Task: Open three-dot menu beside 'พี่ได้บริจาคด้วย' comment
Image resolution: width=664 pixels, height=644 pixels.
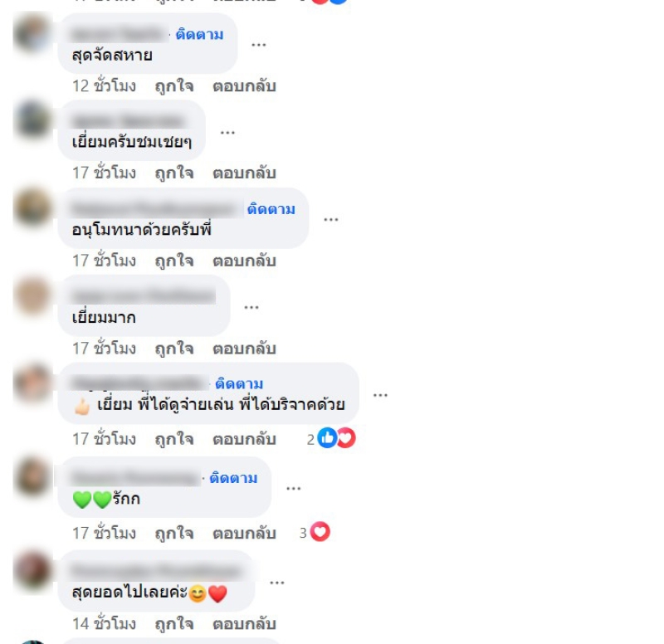Action: tap(380, 395)
